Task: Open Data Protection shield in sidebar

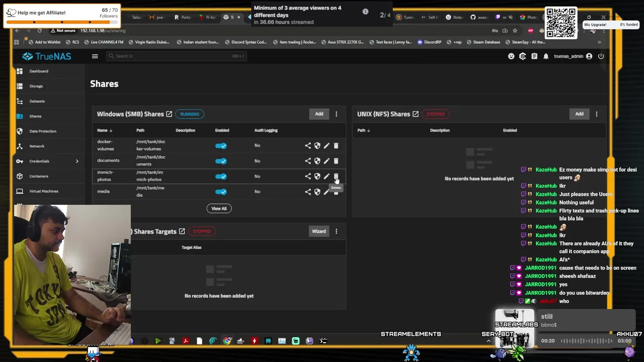Action: pos(20,131)
